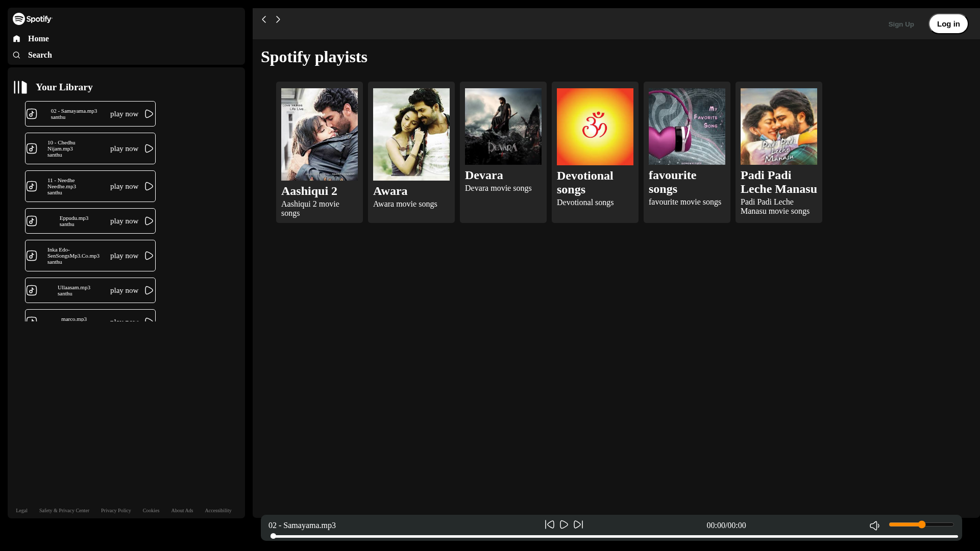This screenshot has width=980, height=551.
Task: Click the Padi Padi Leche Manasu title
Action: (779, 182)
